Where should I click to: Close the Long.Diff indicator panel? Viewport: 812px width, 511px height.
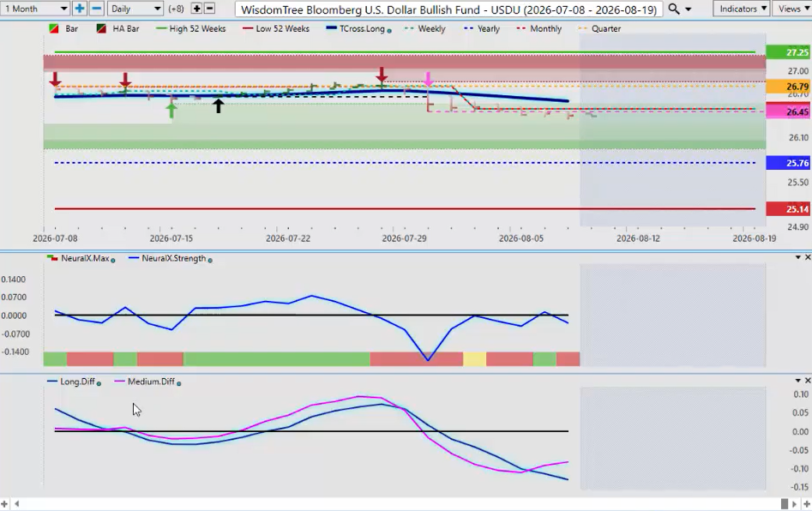pyautogui.click(x=808, y=381)
